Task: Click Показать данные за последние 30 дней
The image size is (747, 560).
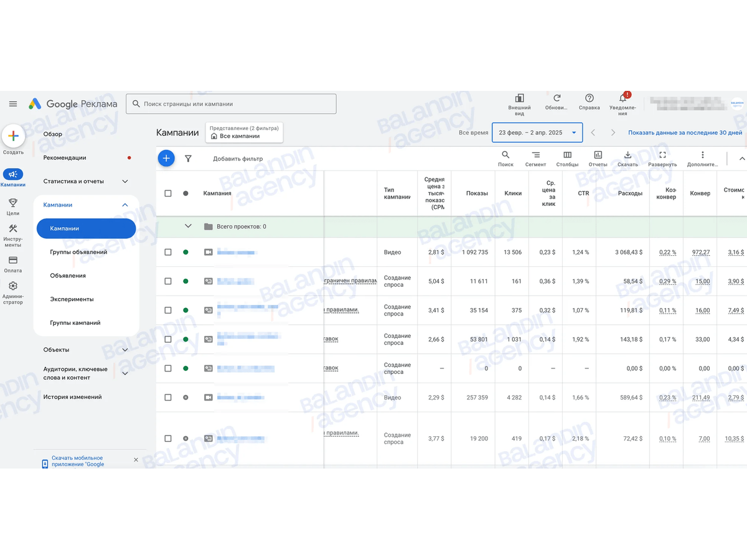Action: coord(685,133)
